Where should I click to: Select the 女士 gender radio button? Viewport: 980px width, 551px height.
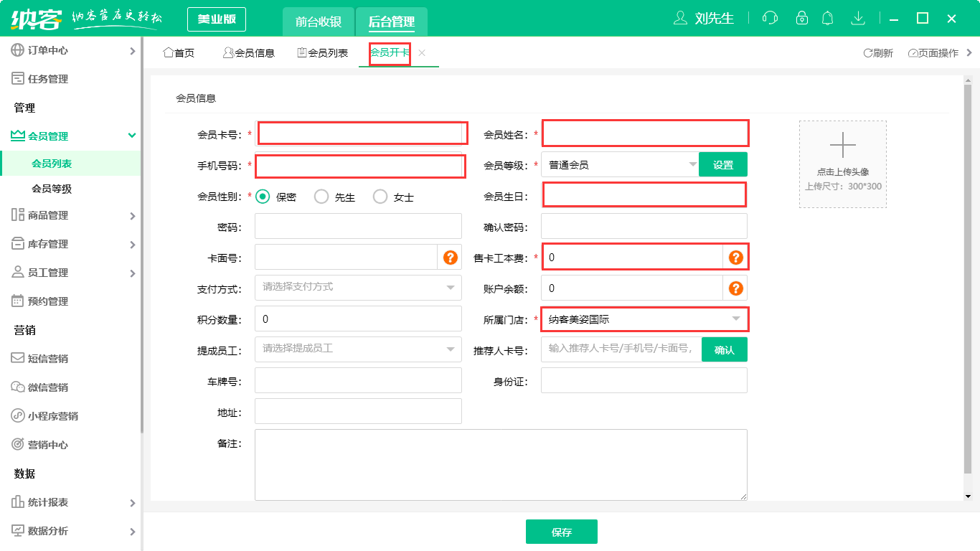pos(380,197)
